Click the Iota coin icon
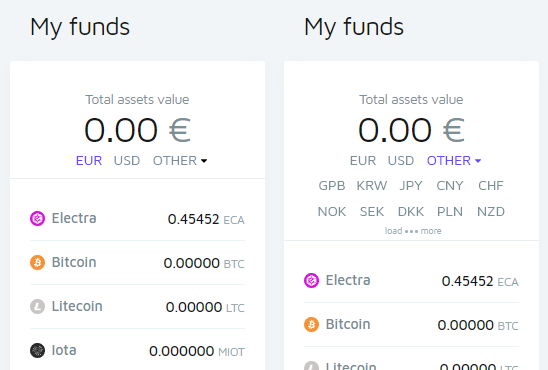548x370 pixels. [37, 350]
